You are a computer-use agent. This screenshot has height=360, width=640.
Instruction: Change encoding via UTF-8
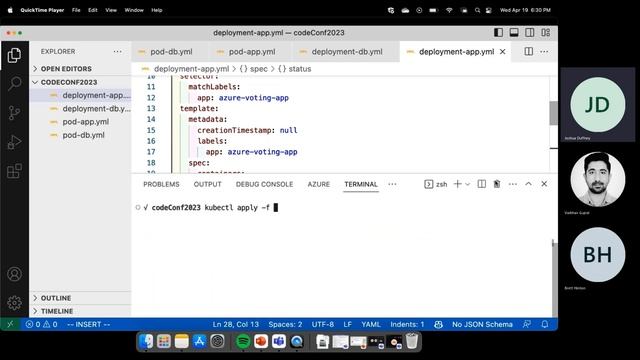coord(322,324)
